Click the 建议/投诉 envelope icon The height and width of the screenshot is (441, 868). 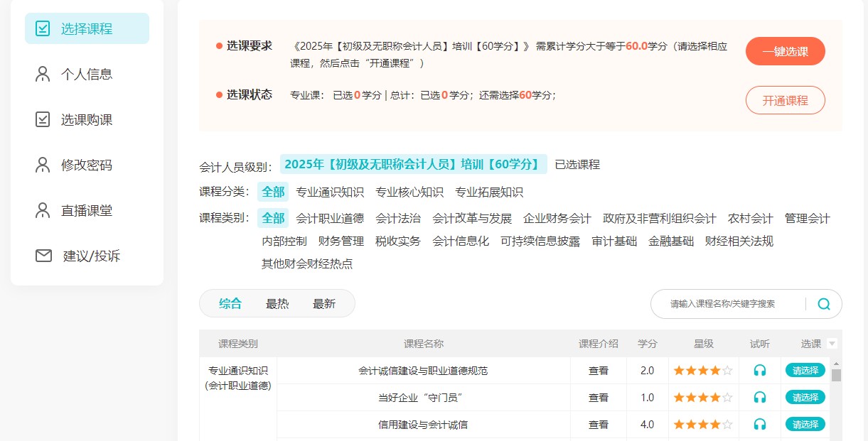(43, 256)
